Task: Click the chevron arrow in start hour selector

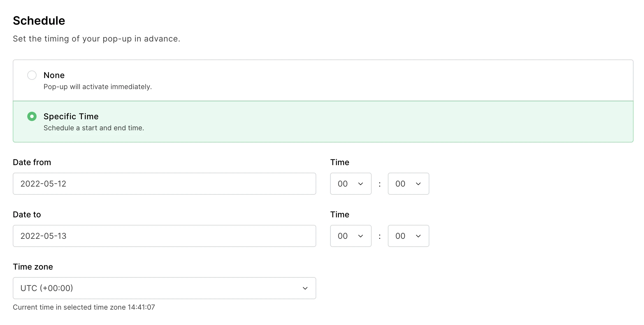Action: (x=361, y=184)
